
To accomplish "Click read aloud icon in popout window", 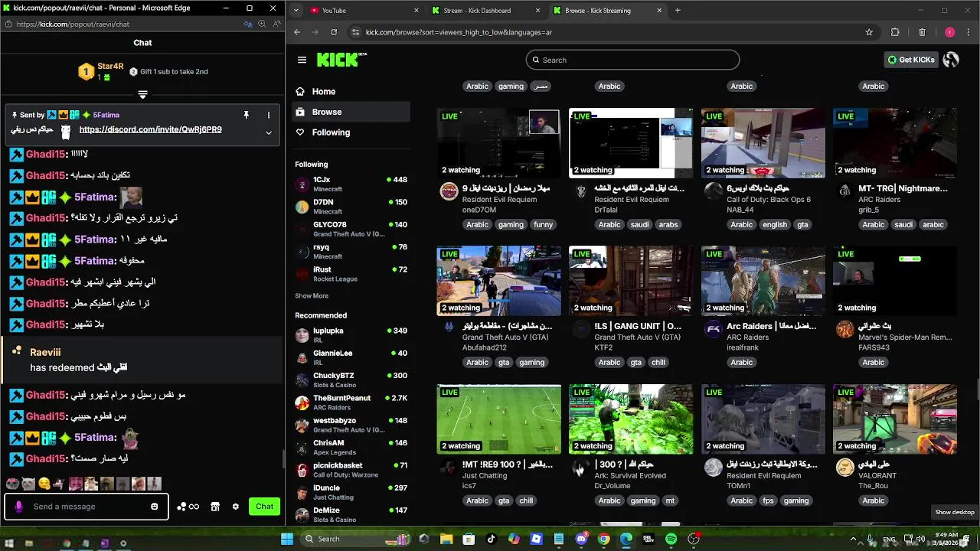I will [276, 24].
